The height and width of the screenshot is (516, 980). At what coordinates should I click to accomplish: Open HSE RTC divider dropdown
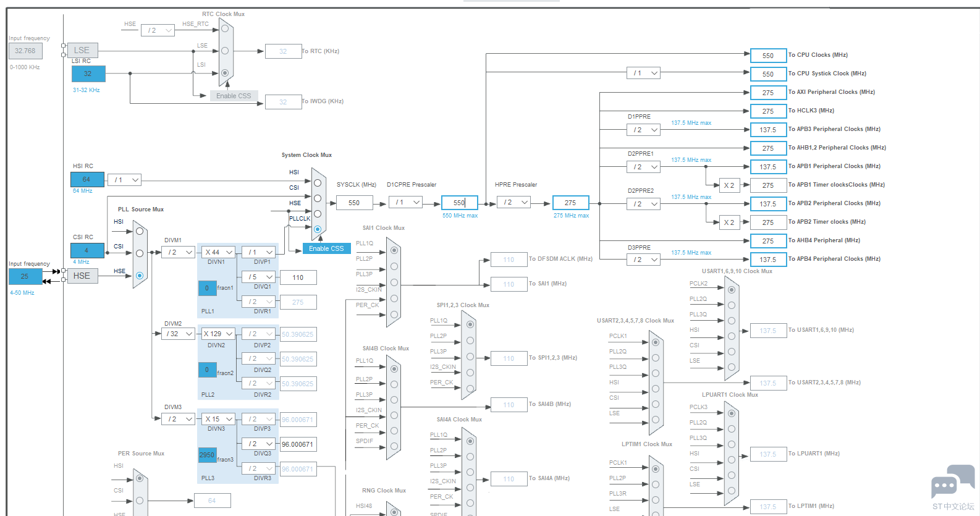[x=158, y=30]
